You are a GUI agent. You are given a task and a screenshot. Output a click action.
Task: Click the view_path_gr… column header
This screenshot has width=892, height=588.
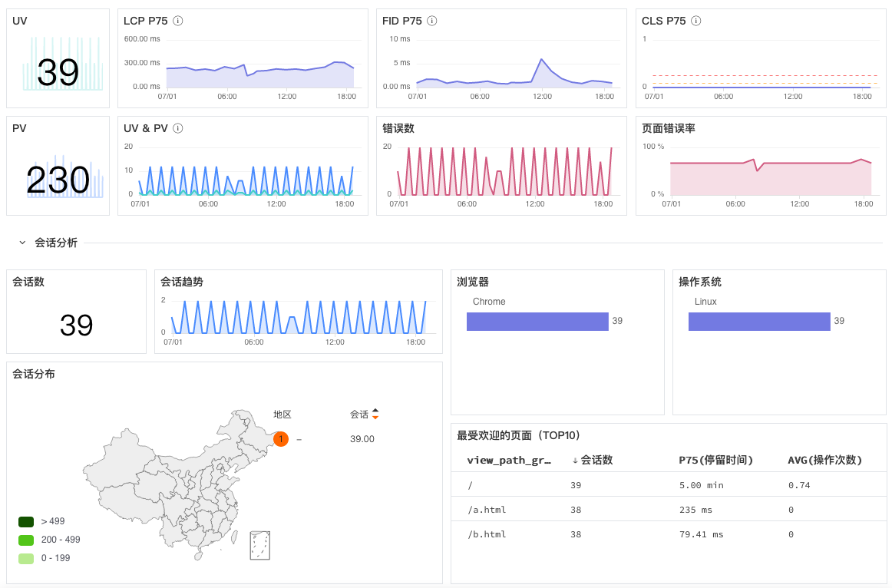(509, 460)
